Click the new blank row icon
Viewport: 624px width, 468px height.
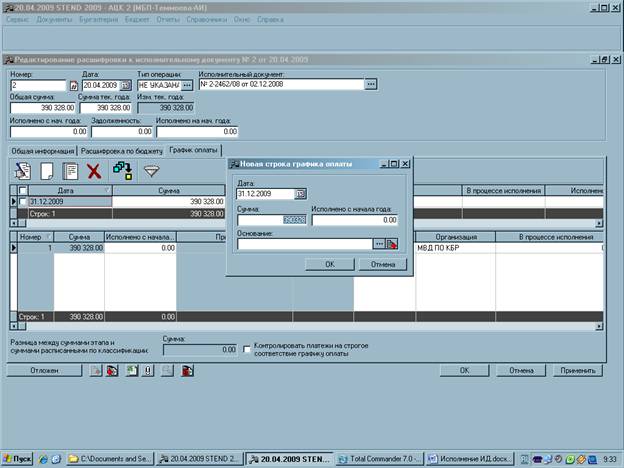coord(46,171)
